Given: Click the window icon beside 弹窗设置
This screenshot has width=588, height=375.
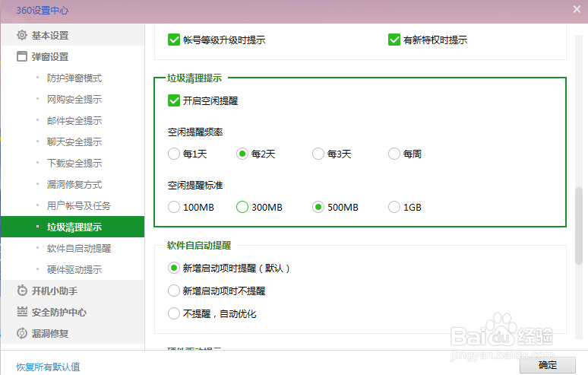Looking at the screenshot, I should point(22,57).
